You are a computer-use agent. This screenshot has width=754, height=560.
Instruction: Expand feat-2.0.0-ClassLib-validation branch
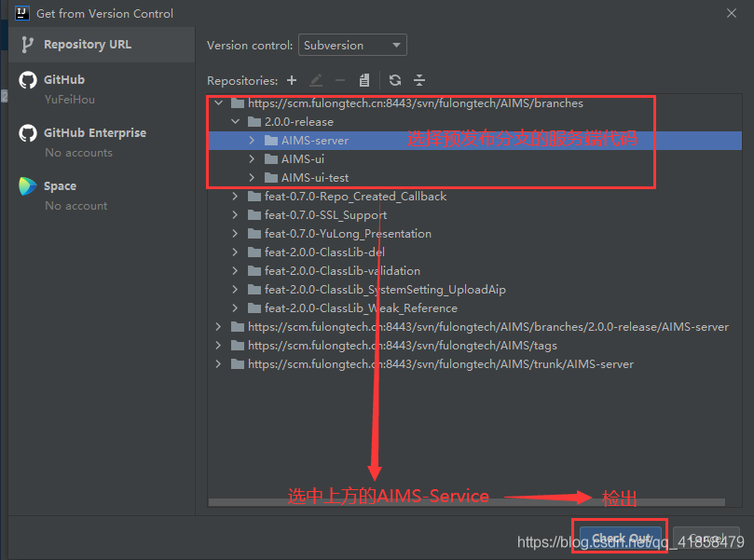tap(235, 270)
